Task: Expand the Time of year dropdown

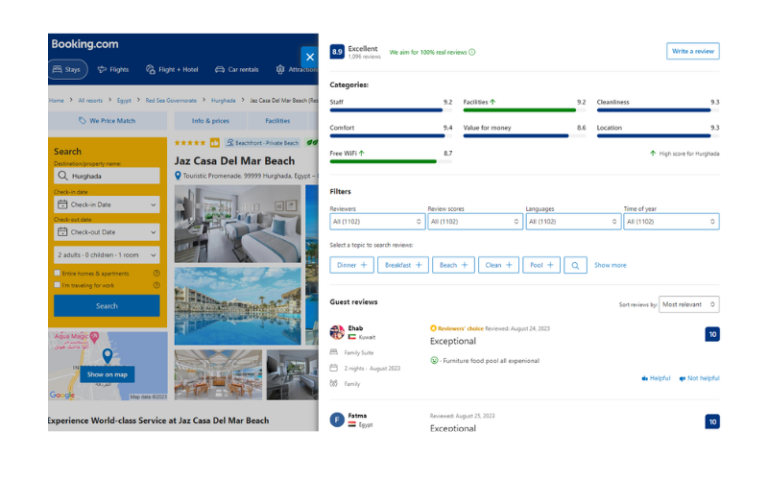Action: (671, 221)
